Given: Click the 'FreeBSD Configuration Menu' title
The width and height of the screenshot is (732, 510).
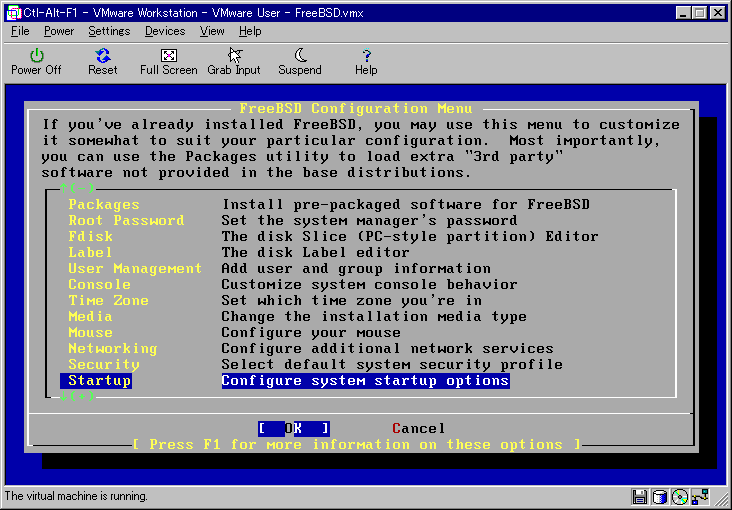Looking at the screenshot, I should tap(356, 109).
